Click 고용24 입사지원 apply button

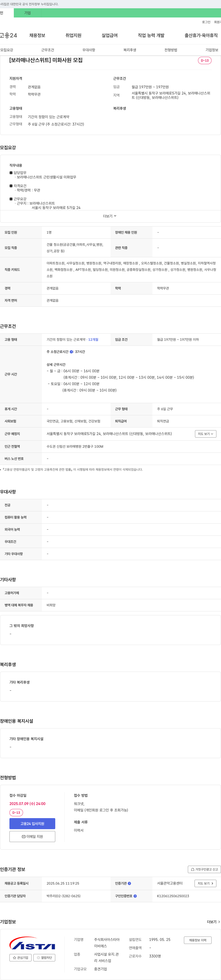click(32, 824)
